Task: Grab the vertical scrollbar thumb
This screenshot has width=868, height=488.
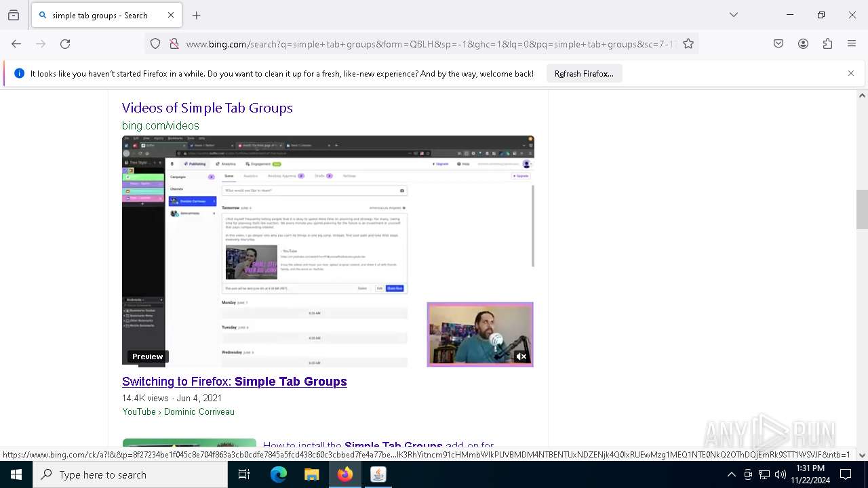Action: (x=862, y=210)
